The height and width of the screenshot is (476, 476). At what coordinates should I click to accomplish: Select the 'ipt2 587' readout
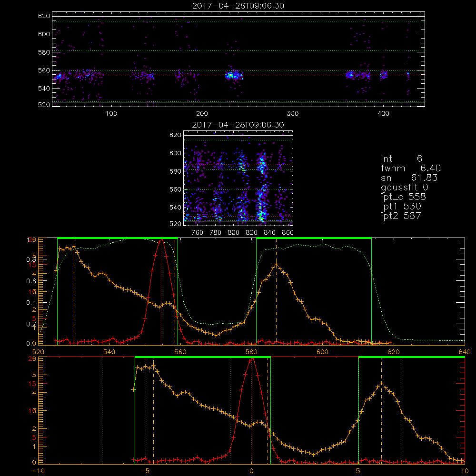click(x=401, y=216)
